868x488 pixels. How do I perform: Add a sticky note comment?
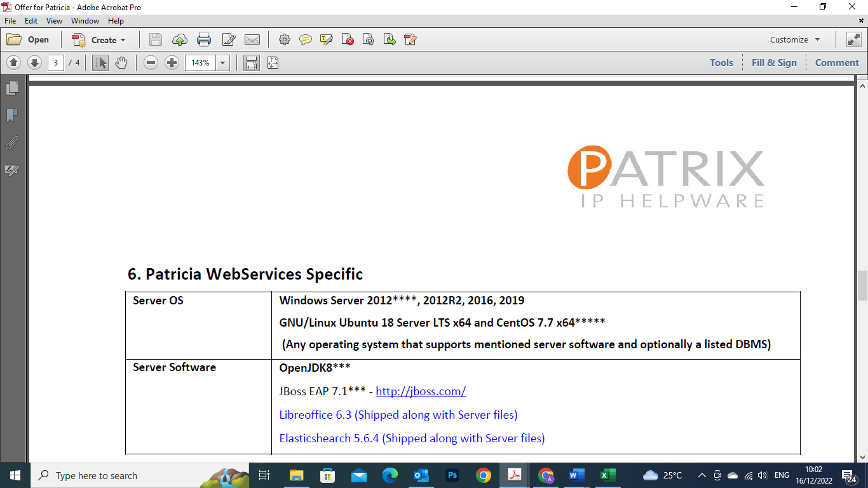tap(306, 39)
